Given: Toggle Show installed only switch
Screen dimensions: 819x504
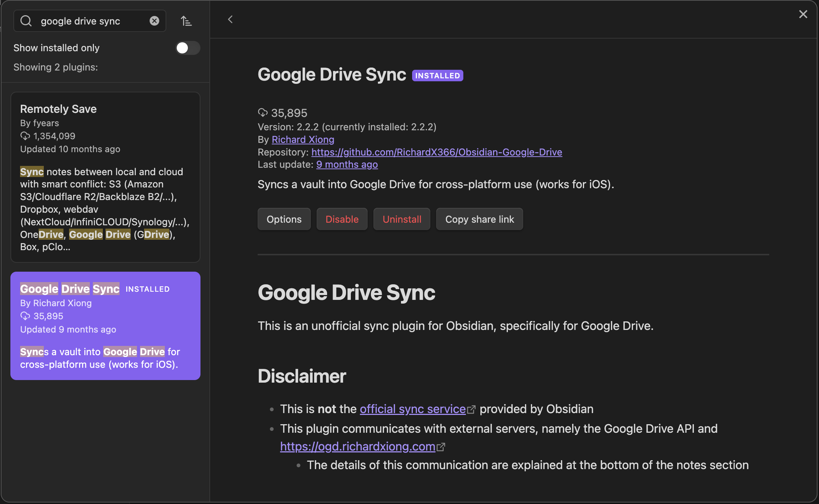Looking at the screenshot, I should pos(187,48).
